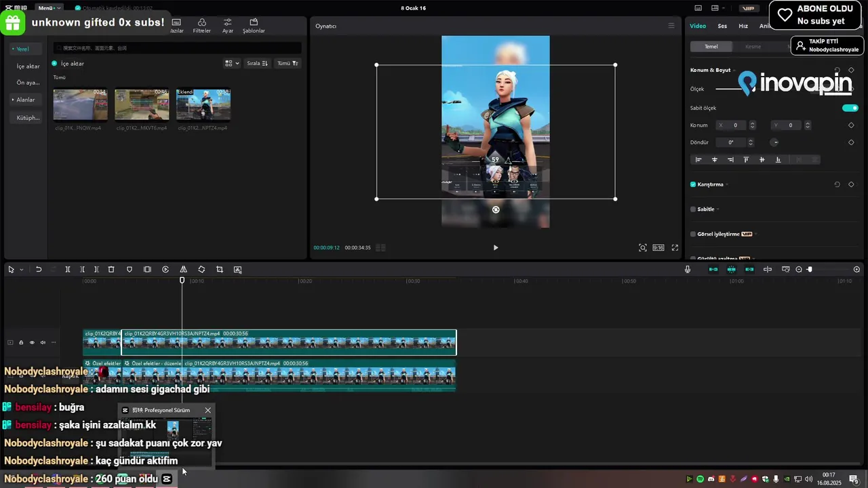868x488 pixels.
Task: Open the Menü dropdown at top left
Action: 50,8
